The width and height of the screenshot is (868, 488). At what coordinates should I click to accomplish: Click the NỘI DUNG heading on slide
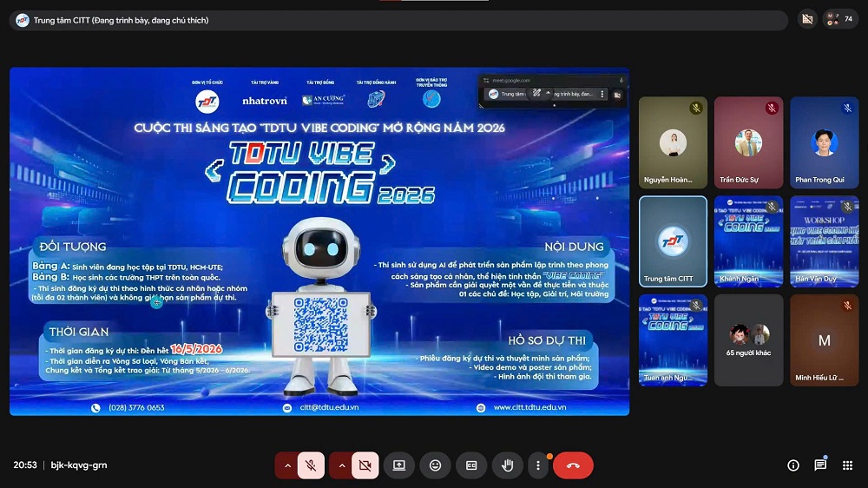tap(574, 247)
